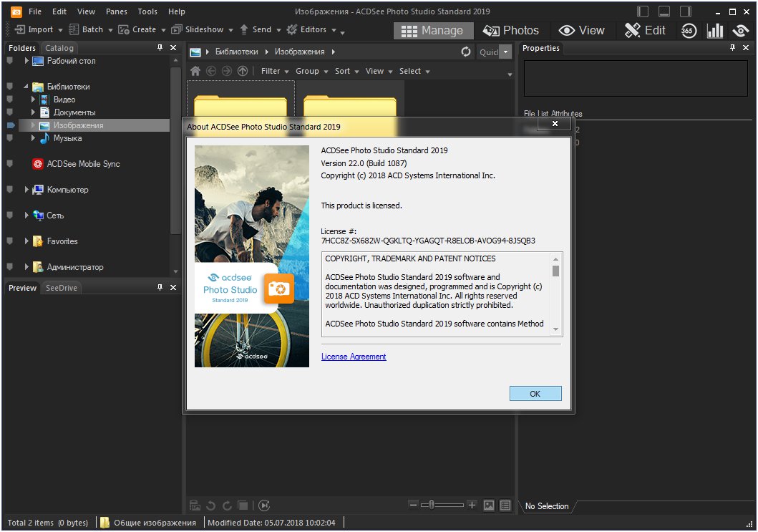Toggle Easy-Select marker for Сеть
This screenshot has width=758, height=532.
click(x=10, y=216)
